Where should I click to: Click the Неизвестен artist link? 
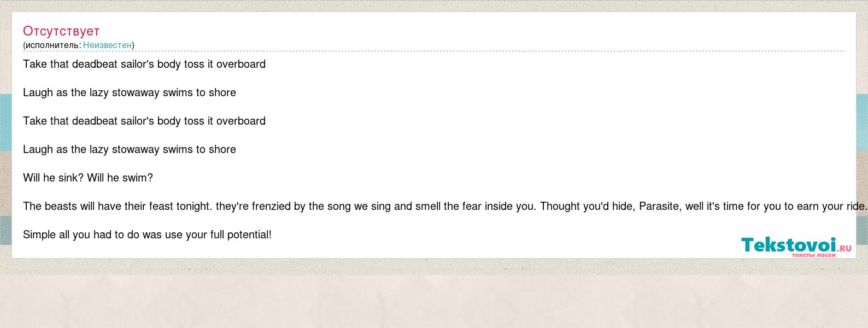(x=107, y=45)
